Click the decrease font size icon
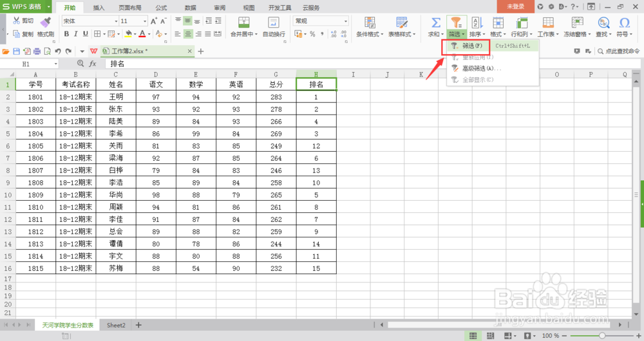The width and height of the screenshot is (644, 341). pyautogui.click(x=164, y=21)
